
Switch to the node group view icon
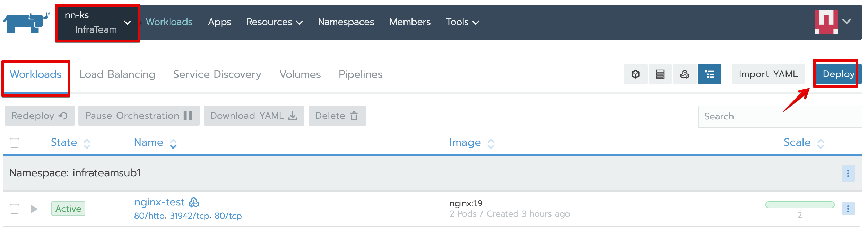(x=660, y=74)
